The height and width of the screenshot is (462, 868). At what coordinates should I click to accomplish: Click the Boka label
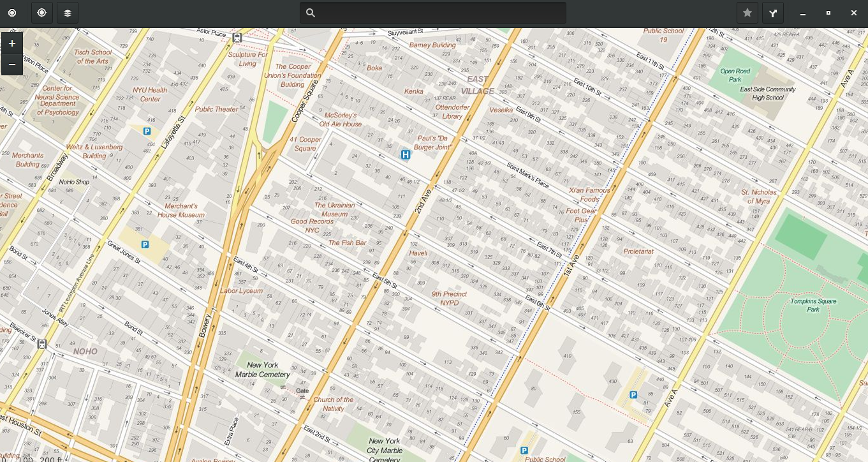(x=374, y=68)
